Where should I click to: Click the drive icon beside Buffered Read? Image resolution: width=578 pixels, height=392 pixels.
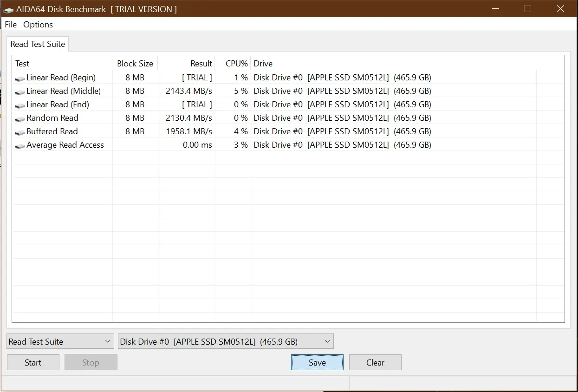point(20,132)
